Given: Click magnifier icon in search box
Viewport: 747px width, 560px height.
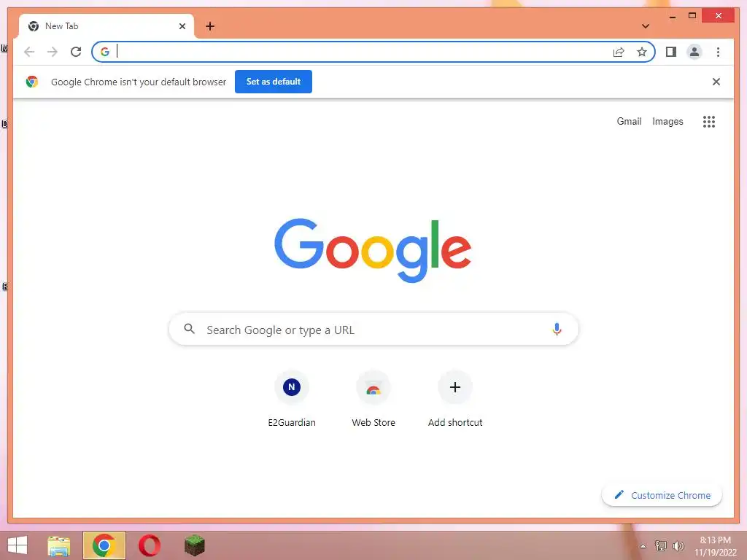Looking at the screenshot, I should tap(189, 329).
